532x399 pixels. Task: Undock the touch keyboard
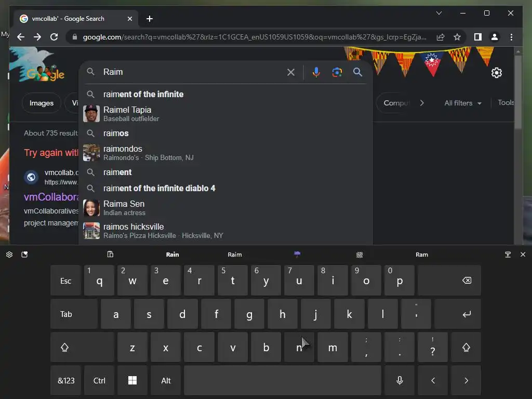(508, 255)
